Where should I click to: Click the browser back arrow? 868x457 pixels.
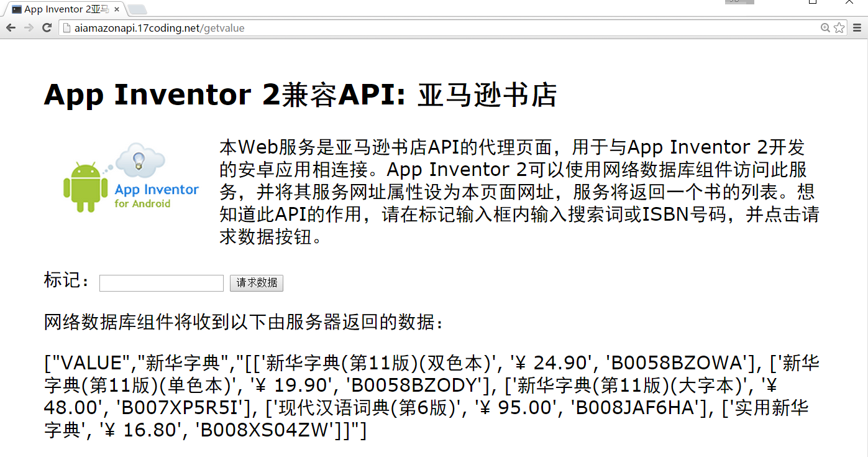[x=11, y=28]
